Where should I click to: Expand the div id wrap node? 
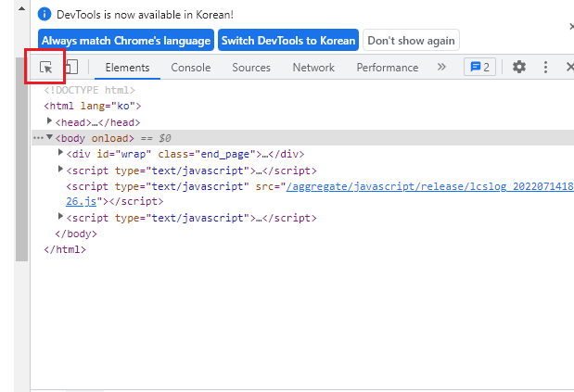click(60, 152)
